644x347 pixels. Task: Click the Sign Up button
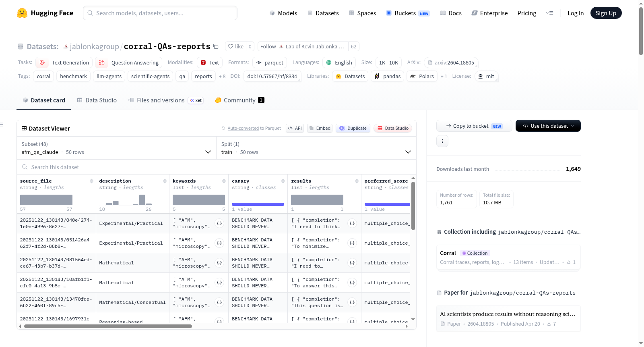[606, 13]
